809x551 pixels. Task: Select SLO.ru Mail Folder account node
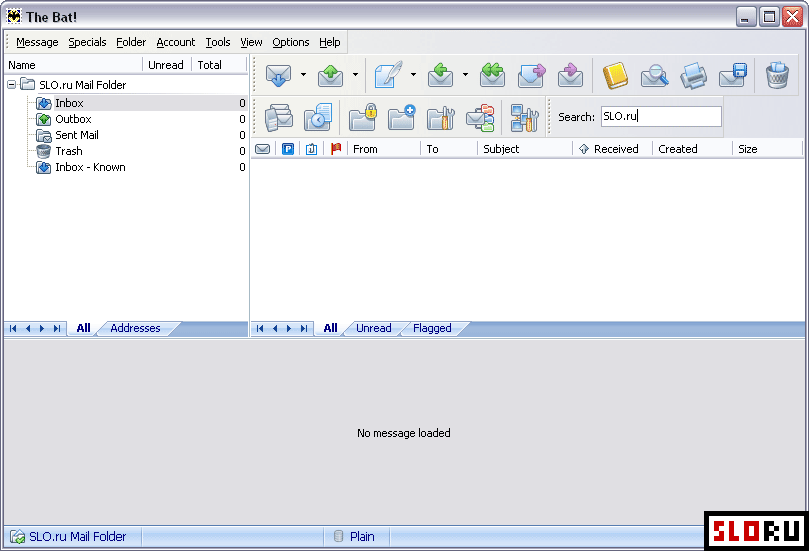83,85
